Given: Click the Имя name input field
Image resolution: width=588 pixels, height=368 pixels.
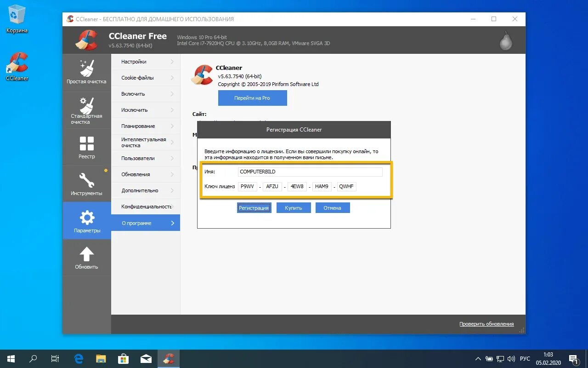Looking at the screenshot, I should 310,172.
